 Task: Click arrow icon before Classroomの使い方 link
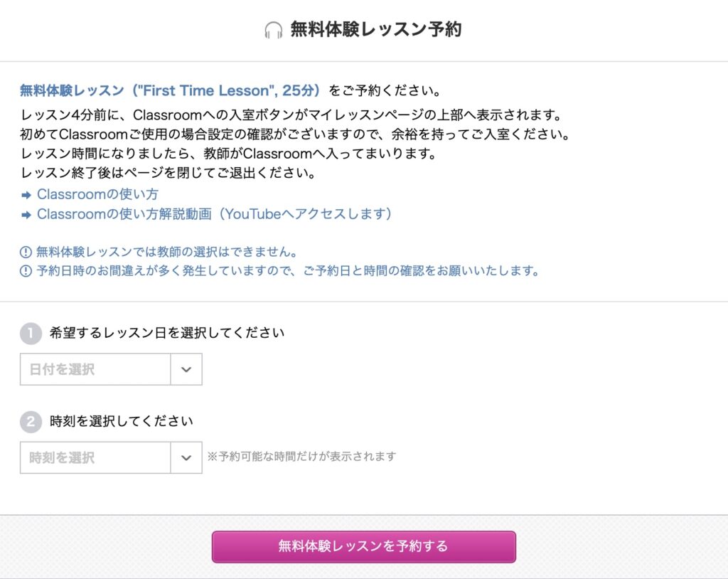tap(26, 195)
